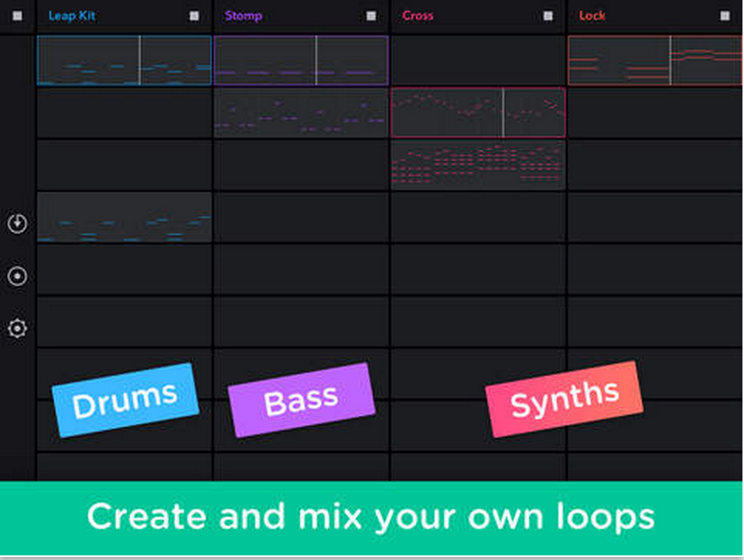Toggle the playing Leap Kit drum loop
The height and width of the screenshot is (560, 744).
coord(123,60)
